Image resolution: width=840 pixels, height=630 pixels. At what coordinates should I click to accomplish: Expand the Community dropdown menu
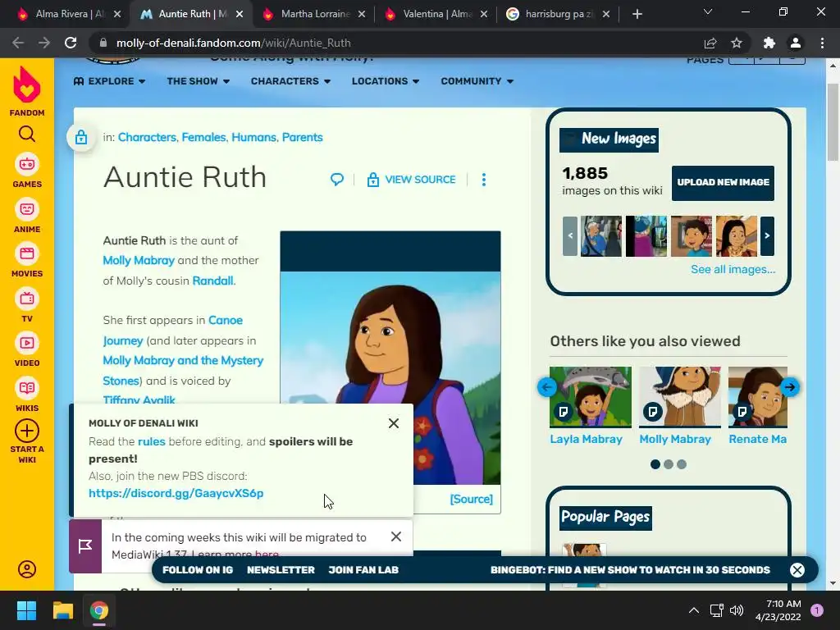click(x=477, y=81)
